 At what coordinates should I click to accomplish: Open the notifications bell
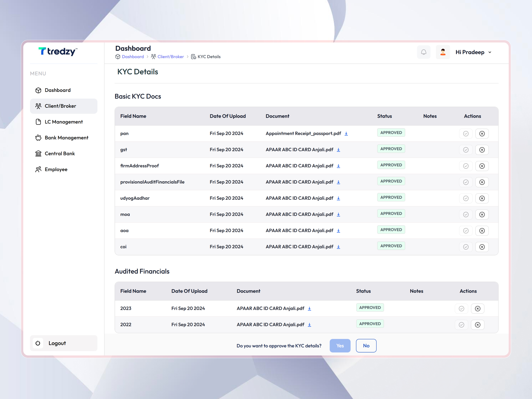tap(424, 52)
